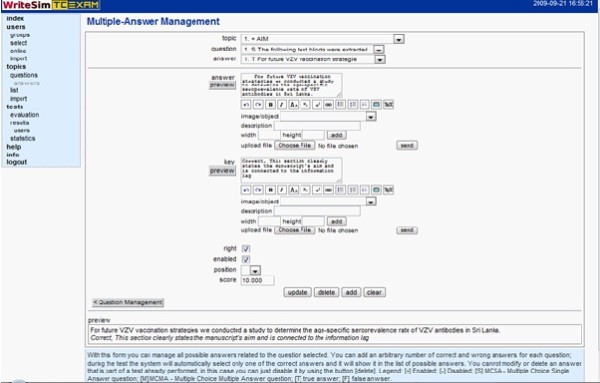Click redo icon in answer editor toolbar

(x=258, y=104)
